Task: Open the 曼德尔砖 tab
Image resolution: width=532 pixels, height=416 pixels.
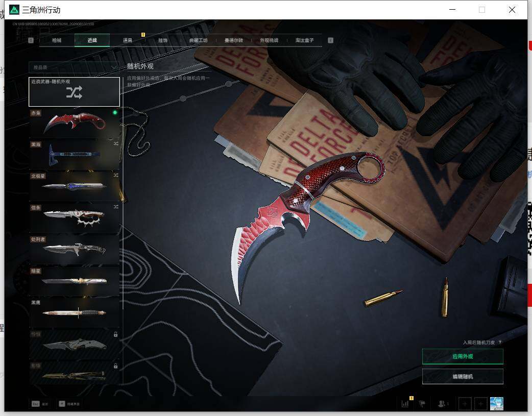Action: (x=234, y=40)
